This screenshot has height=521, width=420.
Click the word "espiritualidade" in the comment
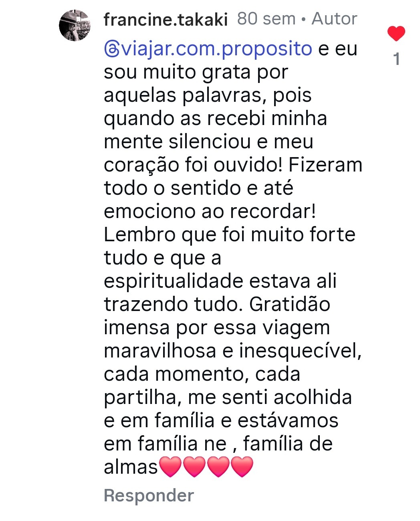pos(174,281)
